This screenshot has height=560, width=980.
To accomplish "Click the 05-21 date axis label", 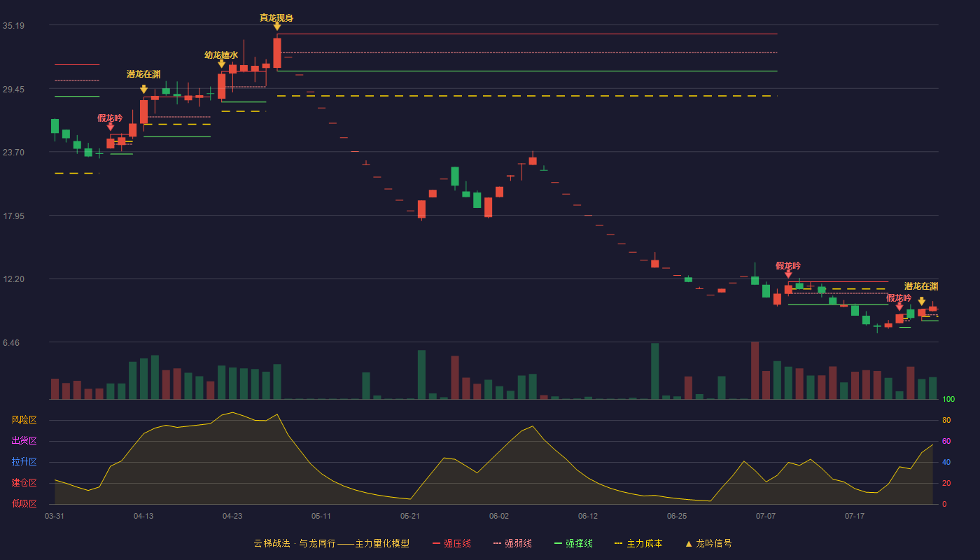I will [410, 516].
